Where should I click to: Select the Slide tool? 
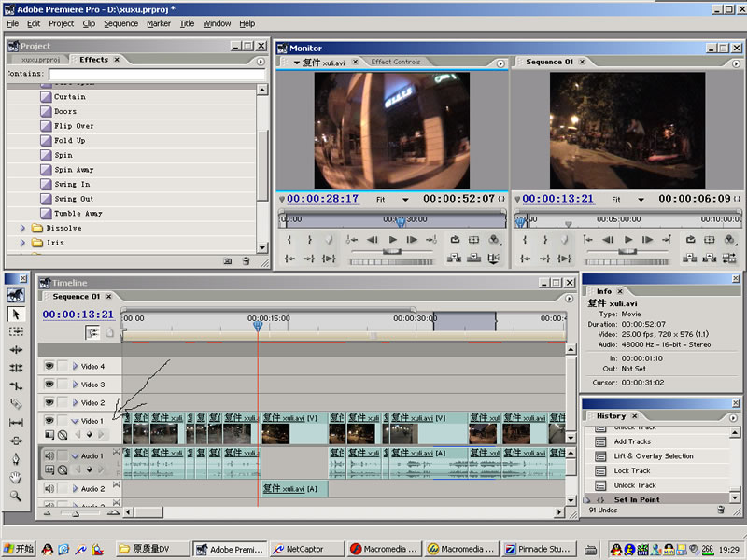(x=16, y=441)
